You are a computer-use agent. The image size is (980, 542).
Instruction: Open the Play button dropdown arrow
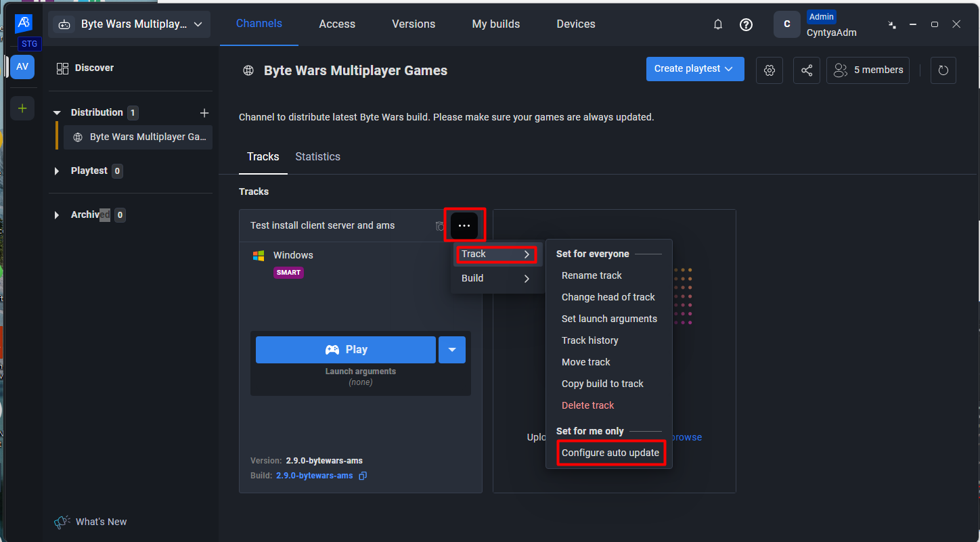pyautogui.click(x=452, y=350)
